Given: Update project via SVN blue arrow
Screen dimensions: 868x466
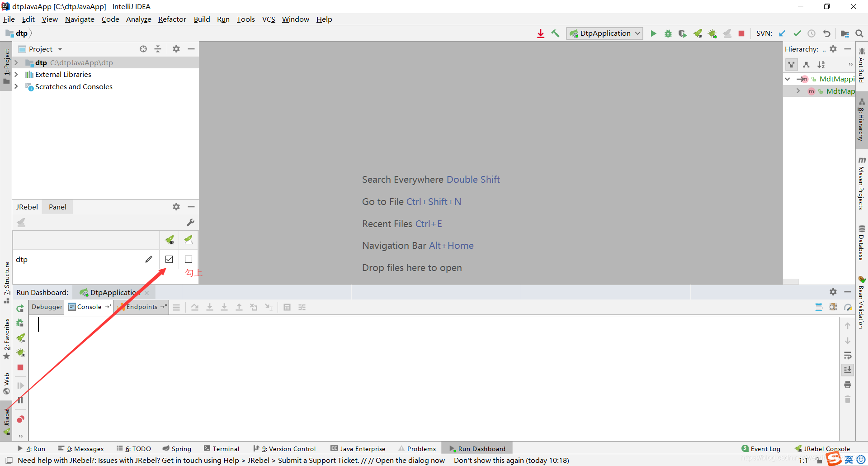Looking at the screenshot, I should coord(782,33).
